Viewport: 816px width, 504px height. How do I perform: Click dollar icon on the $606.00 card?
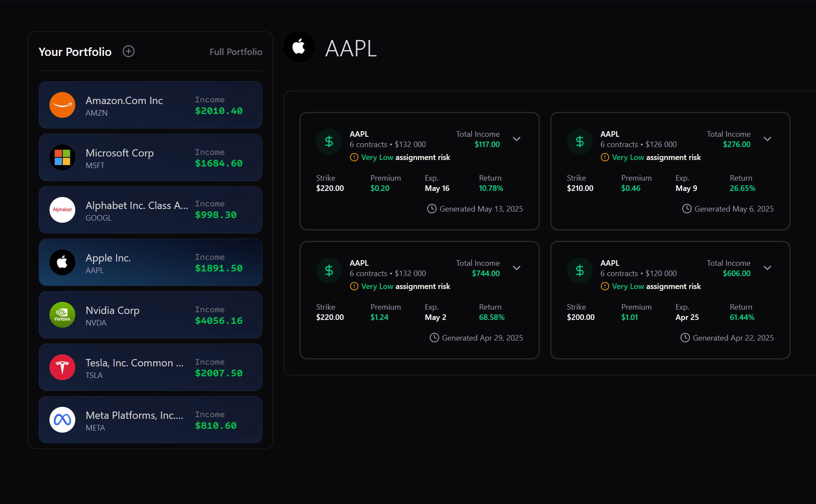click(580, 270)
